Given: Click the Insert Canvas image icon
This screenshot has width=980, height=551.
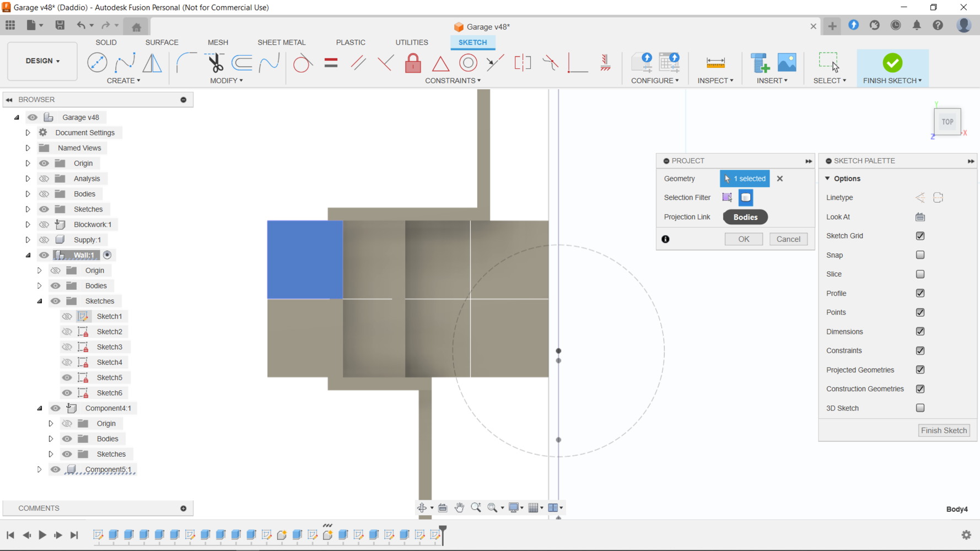Looking at the screenshot, I should pos(787,63).
